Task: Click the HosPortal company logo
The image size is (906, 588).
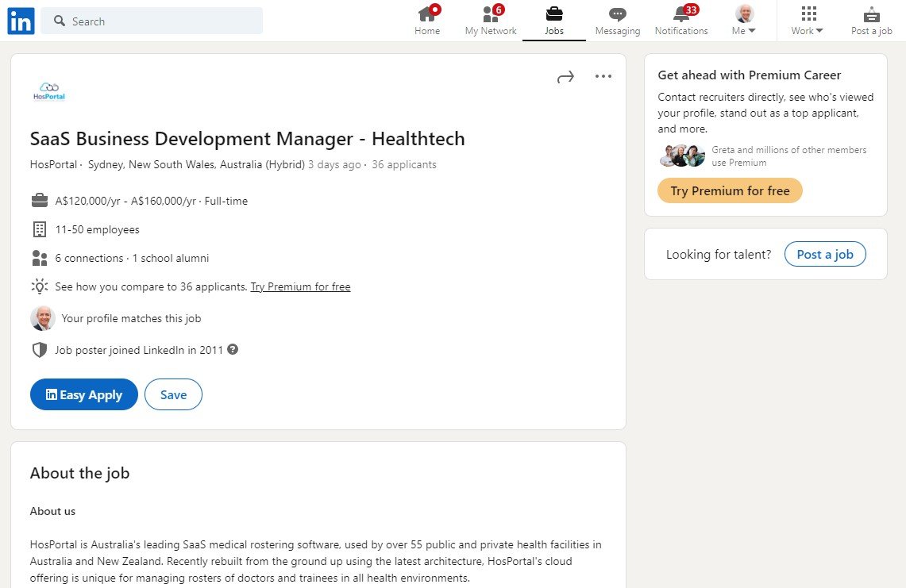Action: click(49, 92)
